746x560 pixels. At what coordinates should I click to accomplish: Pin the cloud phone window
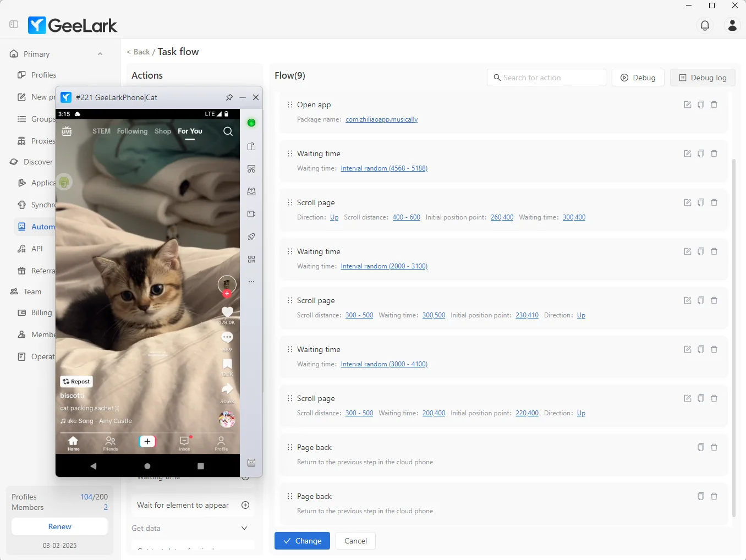(x=229, y=97)
